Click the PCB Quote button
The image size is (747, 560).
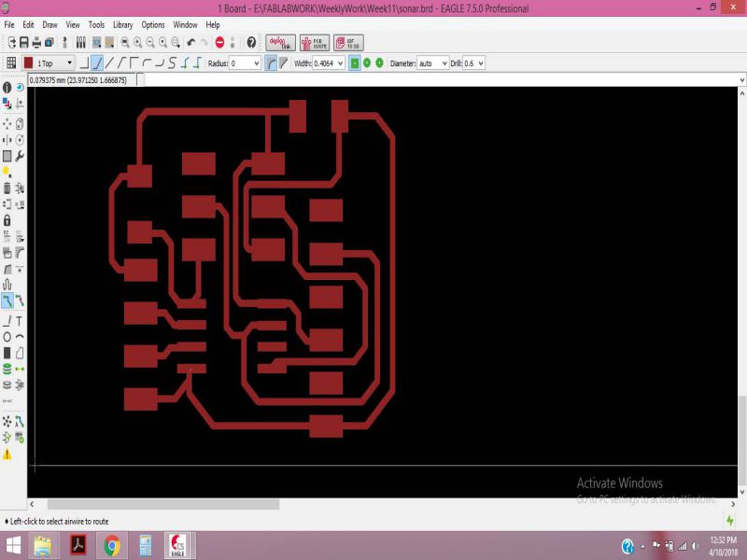[x=314, y=42]
